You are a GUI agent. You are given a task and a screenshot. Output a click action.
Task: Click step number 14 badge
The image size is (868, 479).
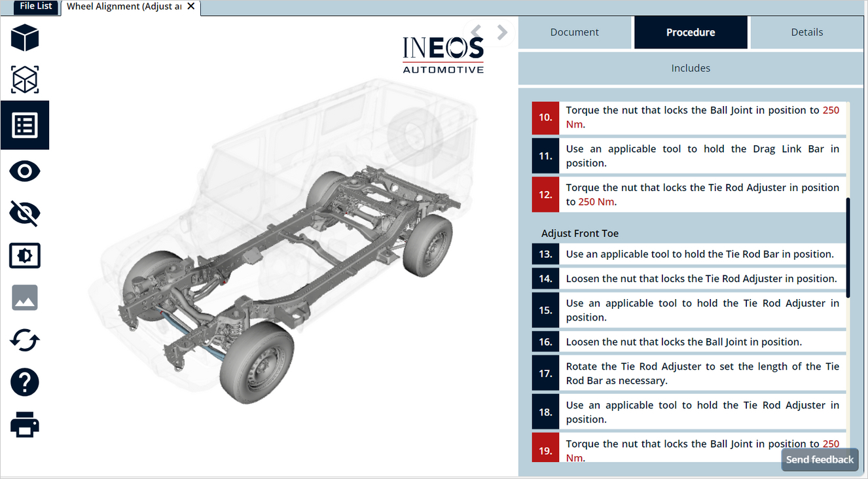[545, 279]
